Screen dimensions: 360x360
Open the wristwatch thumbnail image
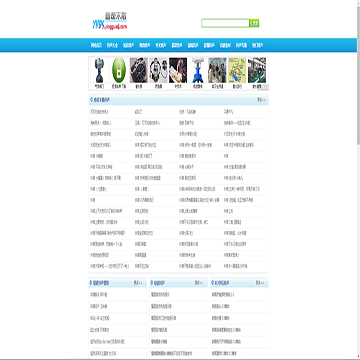(139, 70)
